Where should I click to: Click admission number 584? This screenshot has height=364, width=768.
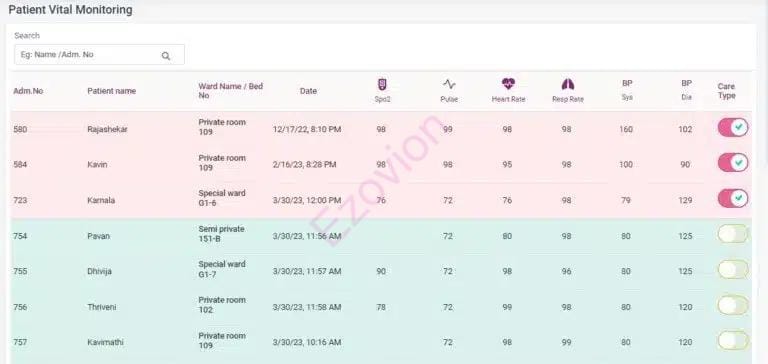pos(20,165)
